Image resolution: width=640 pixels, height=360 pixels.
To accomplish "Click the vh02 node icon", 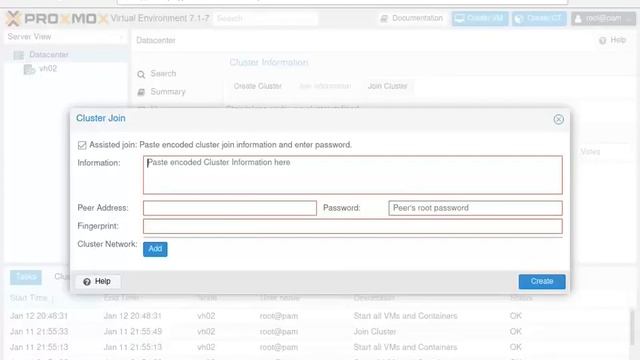I will pos(29,69).
